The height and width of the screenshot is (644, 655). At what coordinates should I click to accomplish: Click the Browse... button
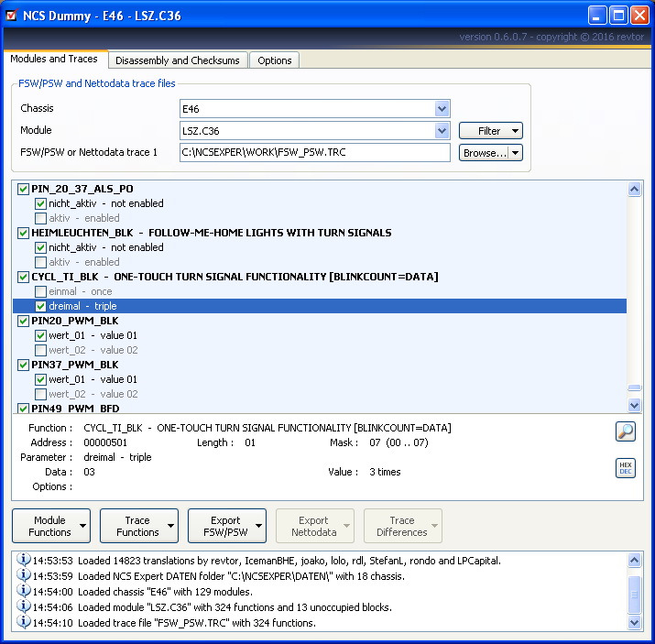coord(484,152)
